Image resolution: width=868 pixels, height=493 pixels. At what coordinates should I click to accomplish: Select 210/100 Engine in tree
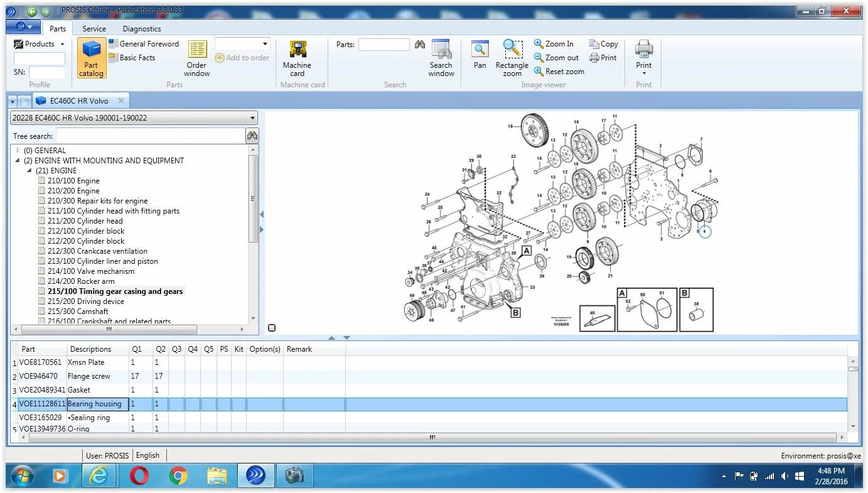coord(73,180)
